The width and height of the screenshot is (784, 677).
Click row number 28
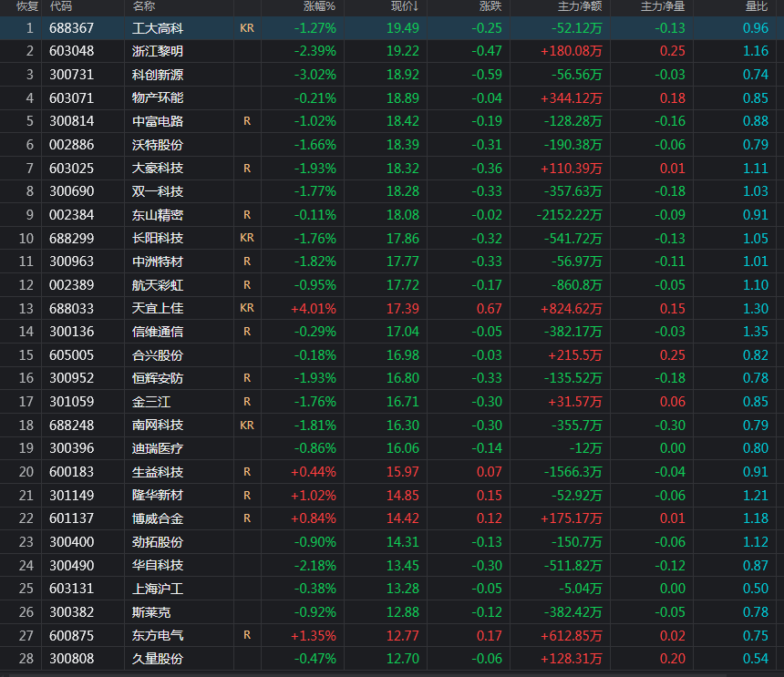[x=26, y=659]
